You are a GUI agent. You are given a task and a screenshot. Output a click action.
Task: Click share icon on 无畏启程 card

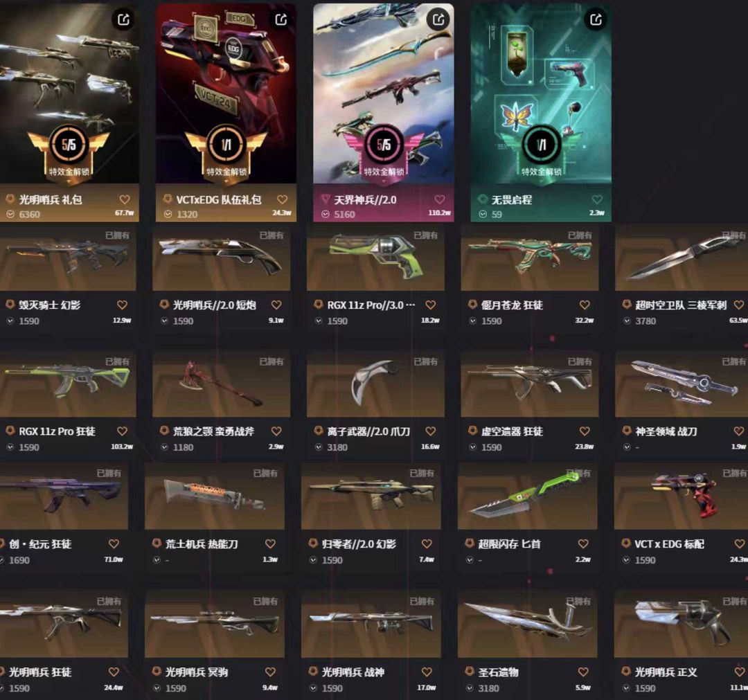click(596, 19)
